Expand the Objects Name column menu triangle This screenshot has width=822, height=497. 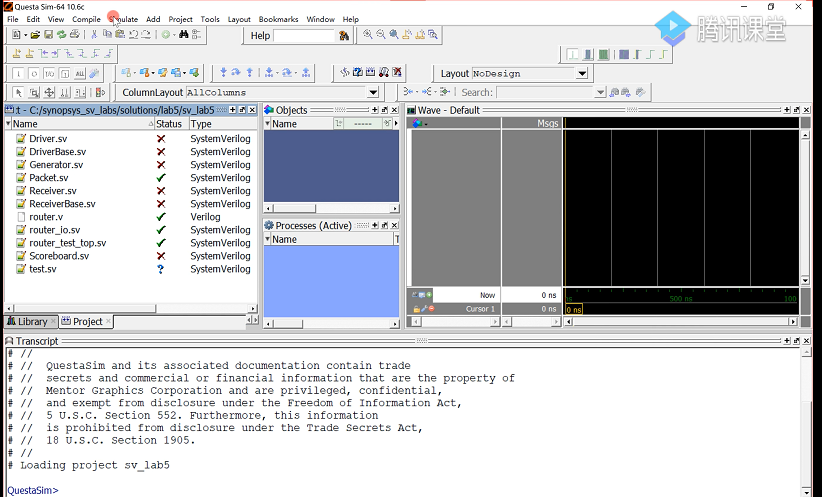(267, 124)
